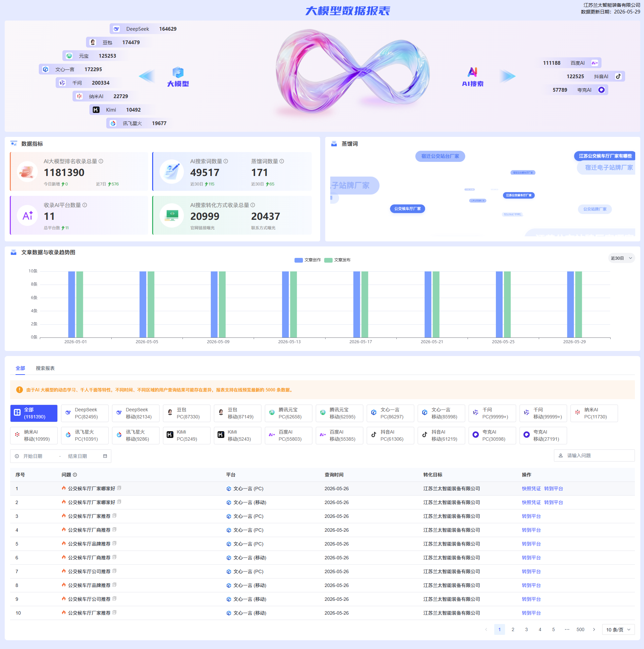Click the 请输入问题 search box
Image resolution: width=644 pixels, height=649 pixels.
click(x=594, y=455)
